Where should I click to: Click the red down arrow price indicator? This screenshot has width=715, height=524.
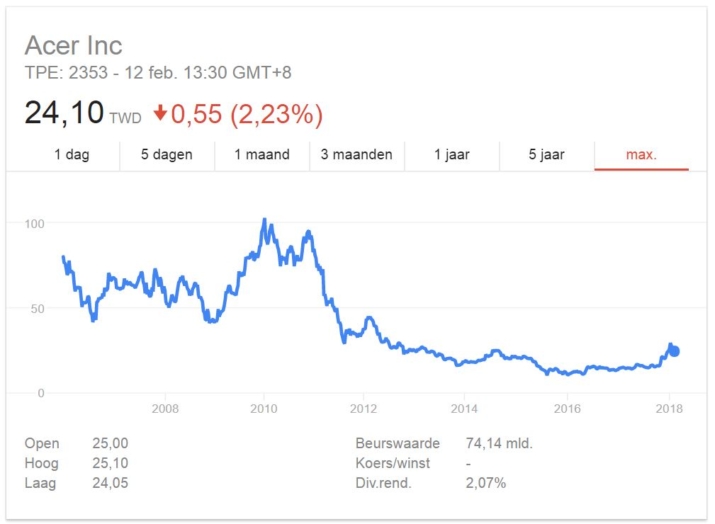160,112
